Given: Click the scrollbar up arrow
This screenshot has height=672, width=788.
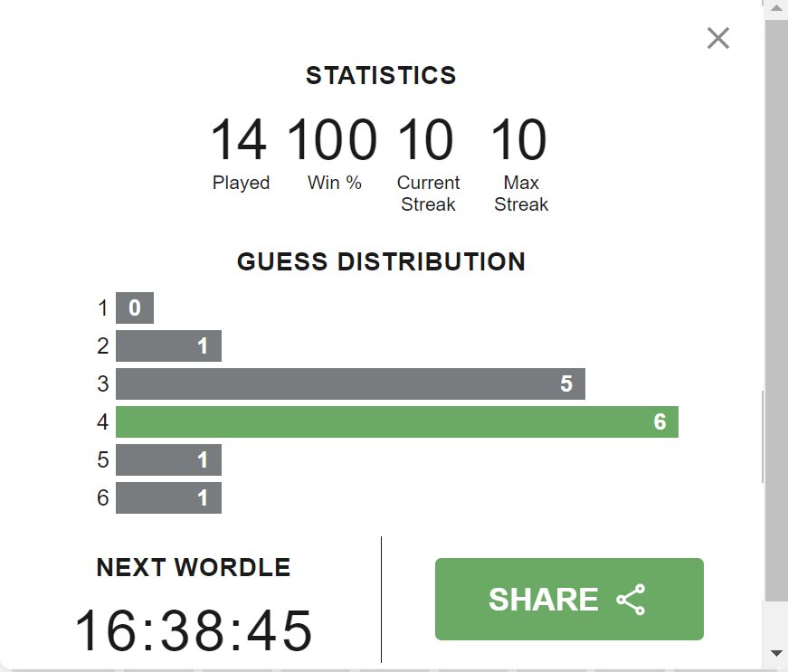Looking at the screenshot, I should pyautogui.click(x=776, y=8).
